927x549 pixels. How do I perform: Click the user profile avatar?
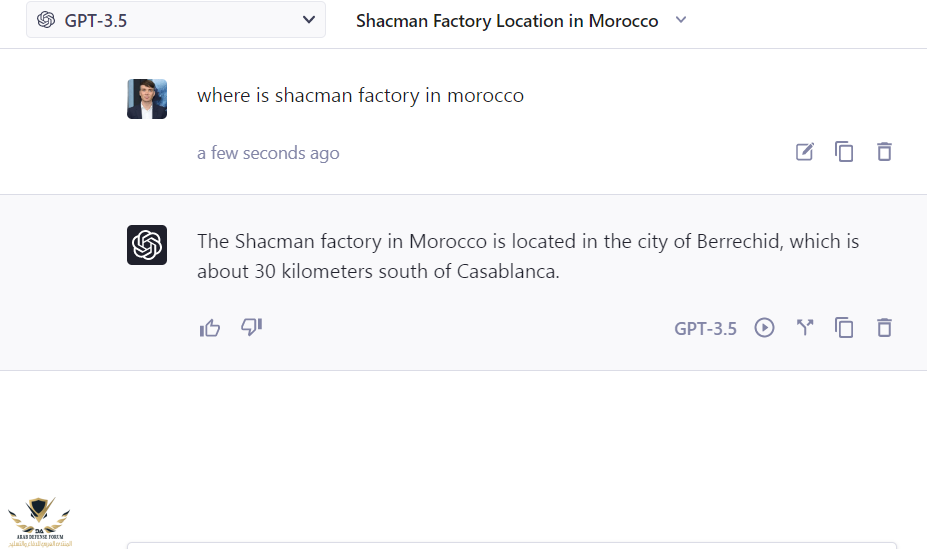click(x=147, y=99)
